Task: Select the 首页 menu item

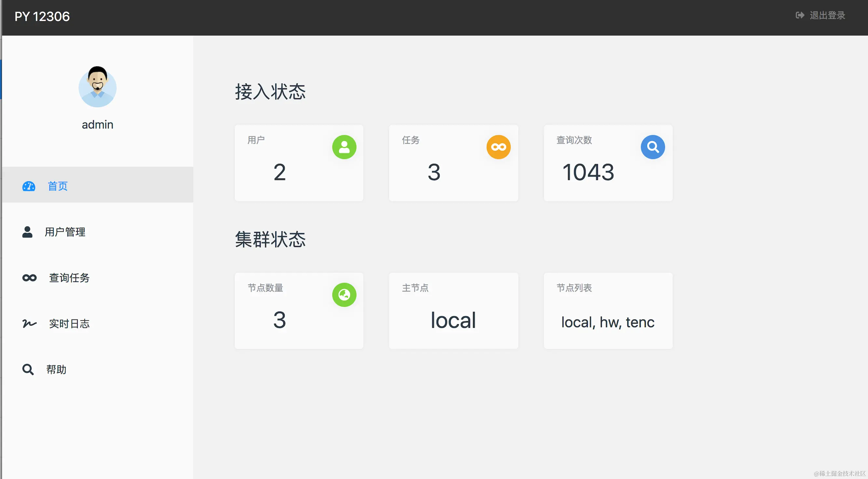Action: 58,186
